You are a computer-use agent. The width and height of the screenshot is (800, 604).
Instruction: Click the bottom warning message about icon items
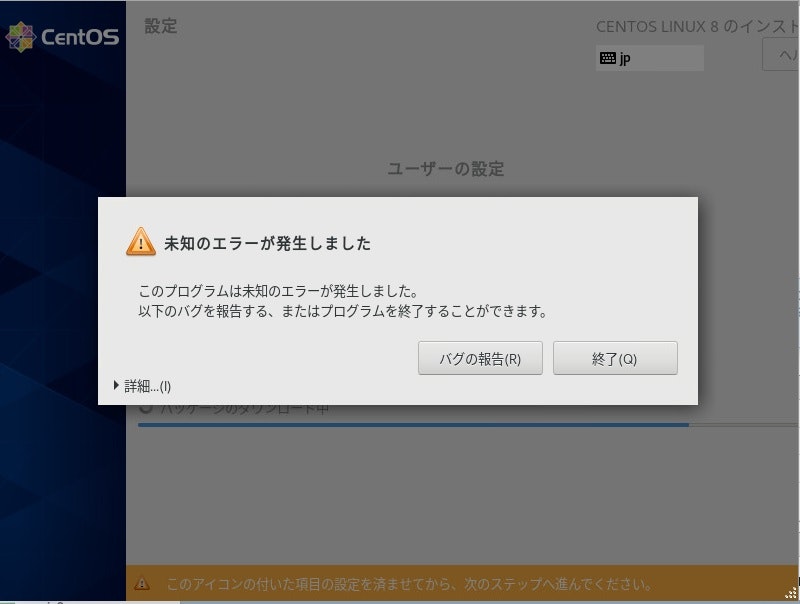point(409,584)
